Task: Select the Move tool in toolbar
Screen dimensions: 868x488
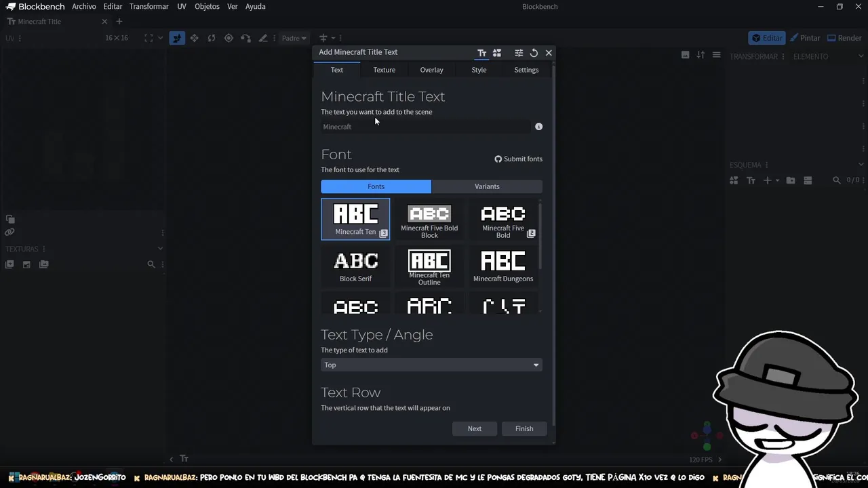Action: point(177,38)
